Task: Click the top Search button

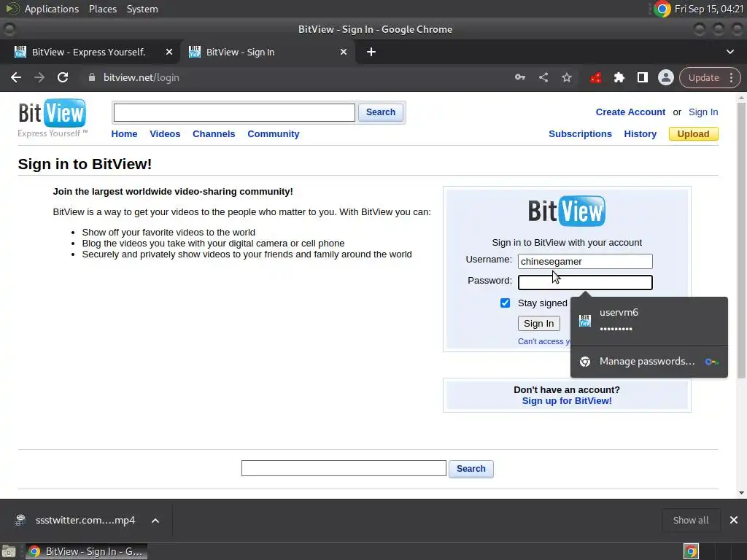Action: point(381,112)
